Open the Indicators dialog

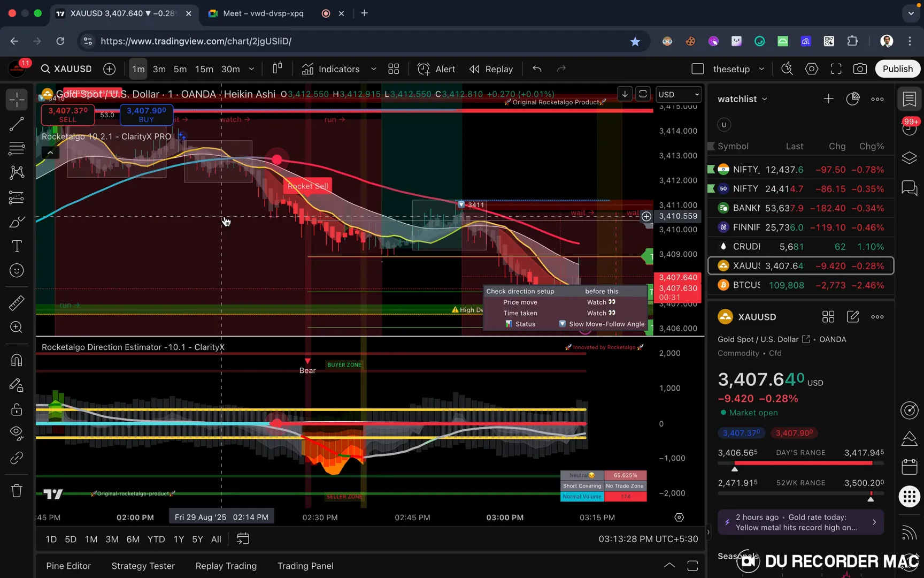click(x=330, y=69)
